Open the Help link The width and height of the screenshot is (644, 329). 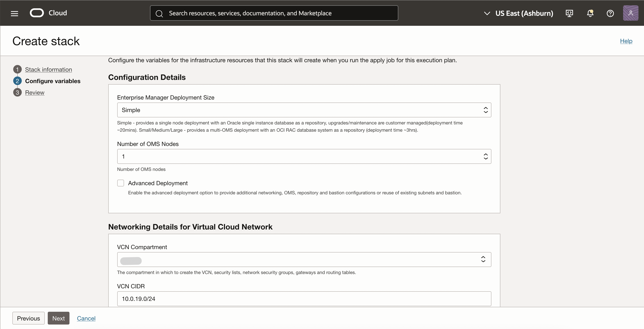click(626, 41)
